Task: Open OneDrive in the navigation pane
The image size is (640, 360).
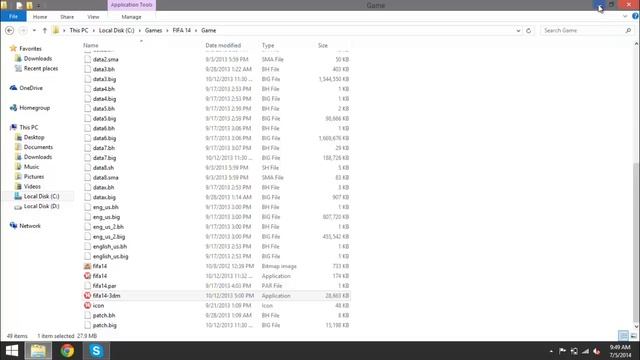Action: coord(31,88)
